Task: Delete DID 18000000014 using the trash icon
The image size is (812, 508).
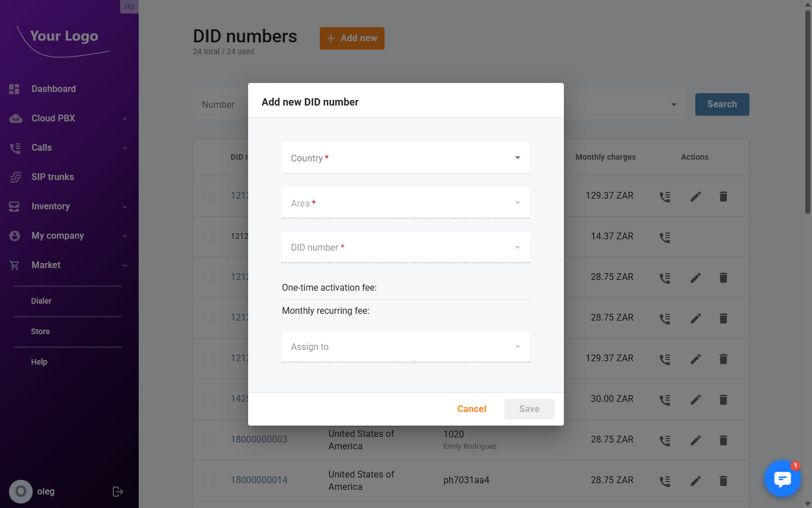Action: pos(723,480)
